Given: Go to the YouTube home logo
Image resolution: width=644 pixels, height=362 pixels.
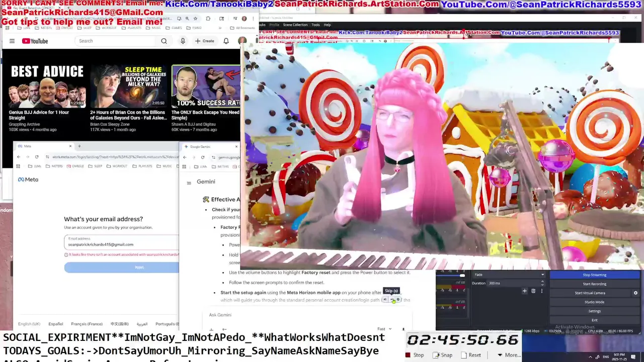Looking at the screenshot, I should pyautogui.click(x=35, y=41).
